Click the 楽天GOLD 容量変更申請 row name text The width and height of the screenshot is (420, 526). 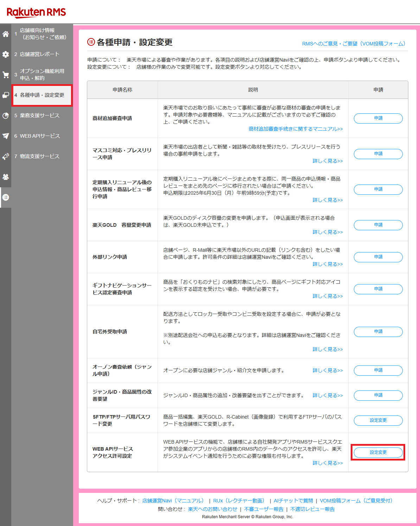[122, 225]
